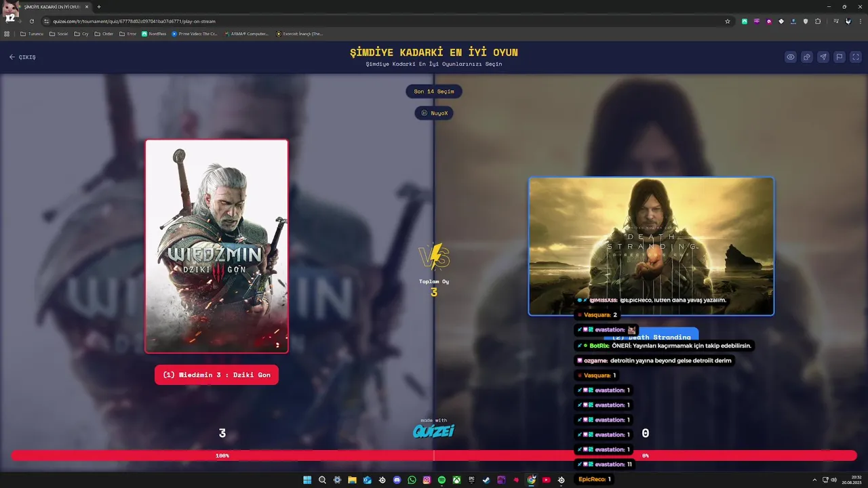Vote with (1) Wiedźmin 3 : Dziki Gon button
Viewport: 868px width, 488px height.
pos(216,375)
